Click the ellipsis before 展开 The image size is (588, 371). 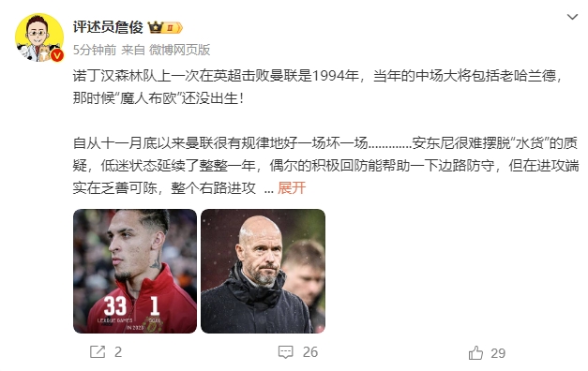tap(268, 188)
